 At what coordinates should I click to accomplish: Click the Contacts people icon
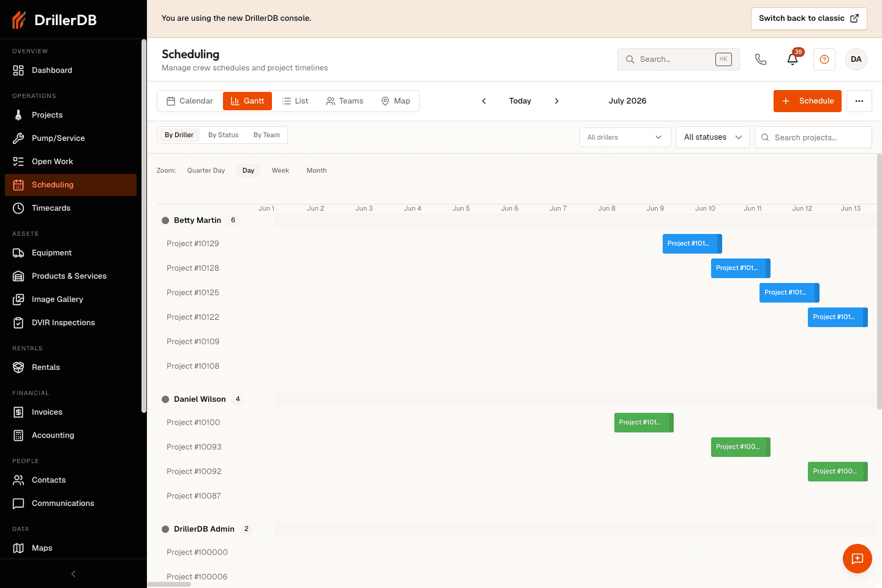(18, 480)
